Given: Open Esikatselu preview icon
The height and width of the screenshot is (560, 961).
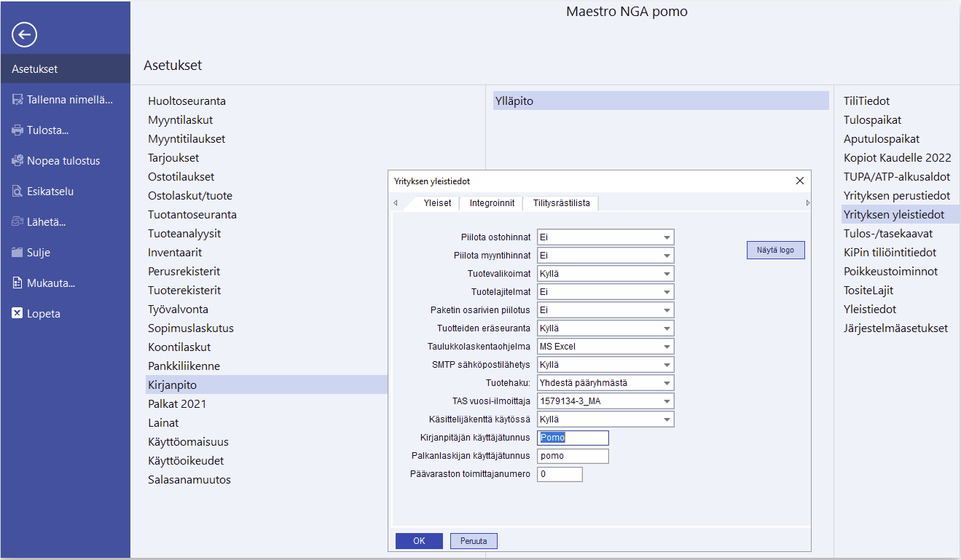Looking at the screenshot, I should pyautogui.click(x=17, y=192).
